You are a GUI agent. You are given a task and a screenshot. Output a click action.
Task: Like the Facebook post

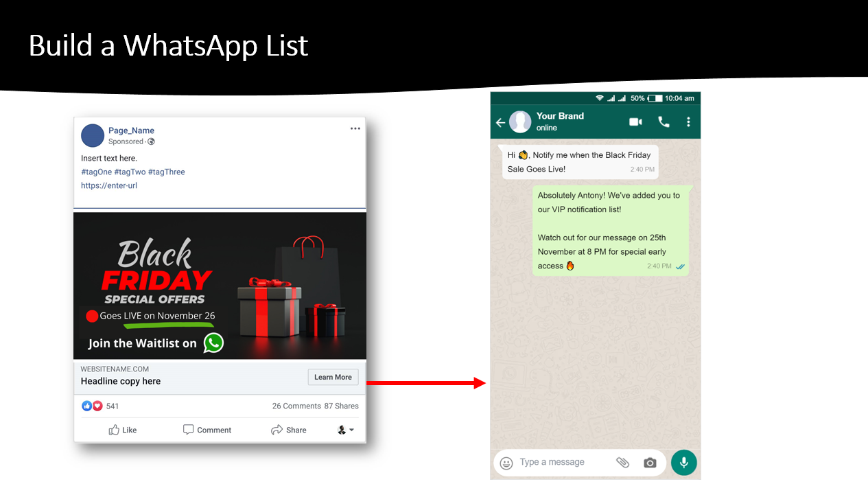tap(122, 430)
